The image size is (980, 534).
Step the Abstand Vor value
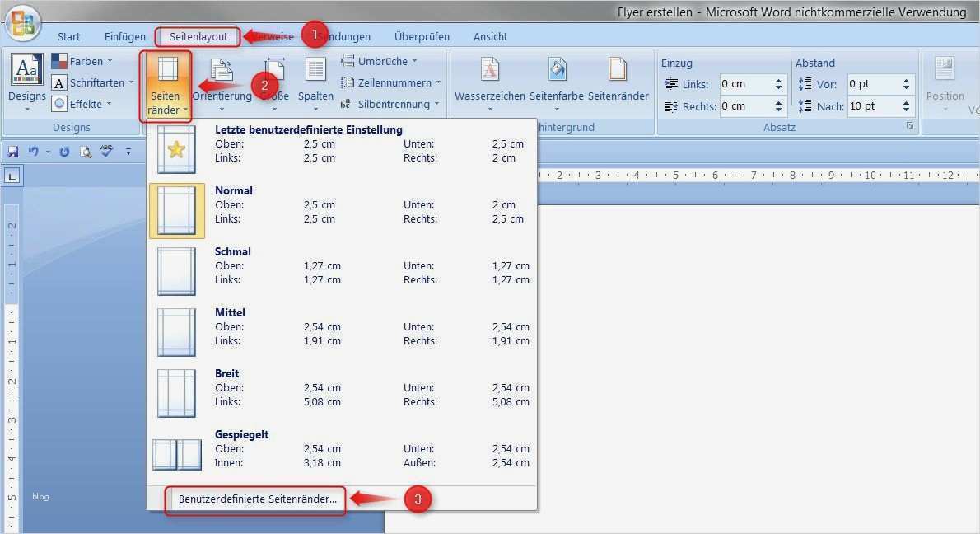coord(906,84)
